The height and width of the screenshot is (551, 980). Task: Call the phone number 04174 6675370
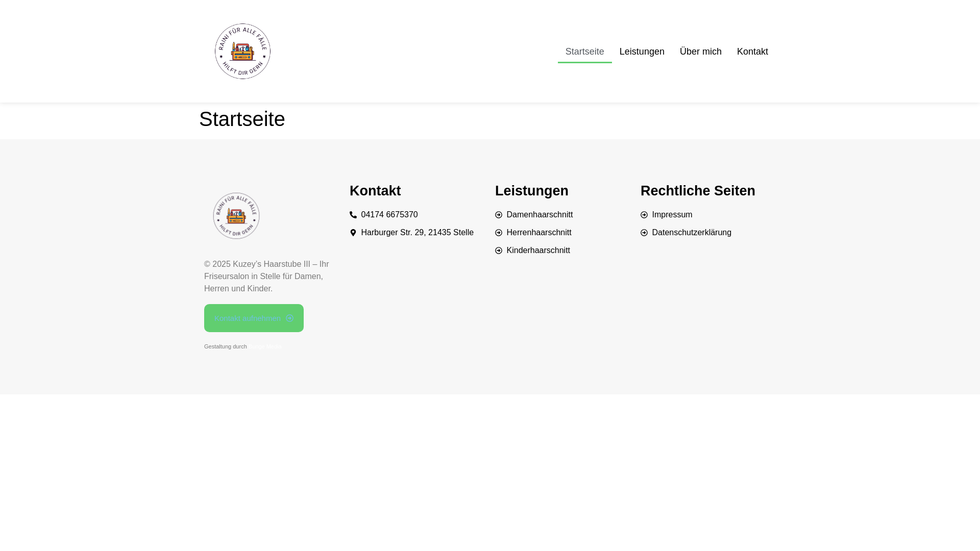(x=389, y=215)
